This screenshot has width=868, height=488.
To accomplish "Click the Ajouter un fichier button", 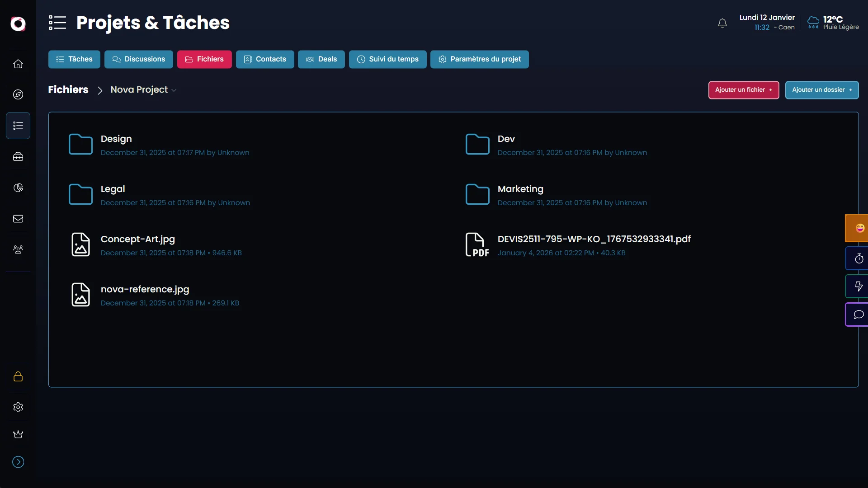I will tap(743, 90).
